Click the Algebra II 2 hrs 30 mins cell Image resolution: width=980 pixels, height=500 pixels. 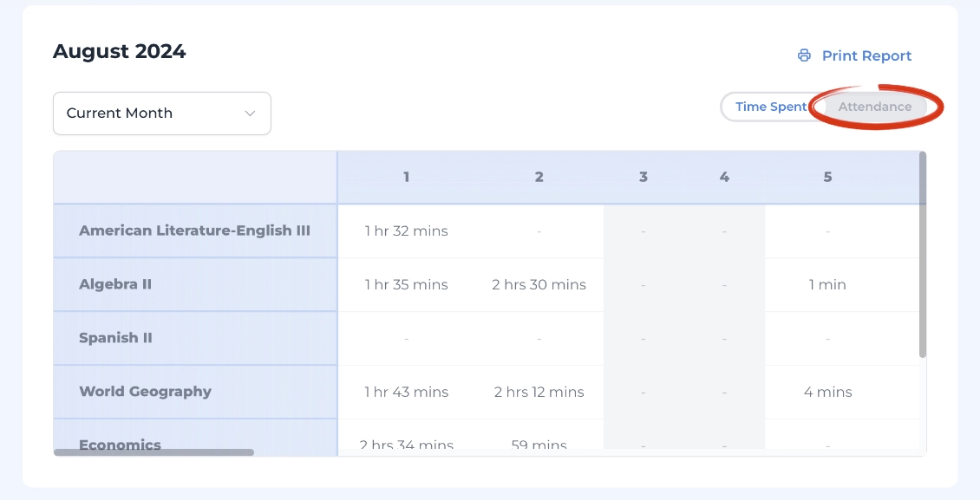click(x=539, y=284)
